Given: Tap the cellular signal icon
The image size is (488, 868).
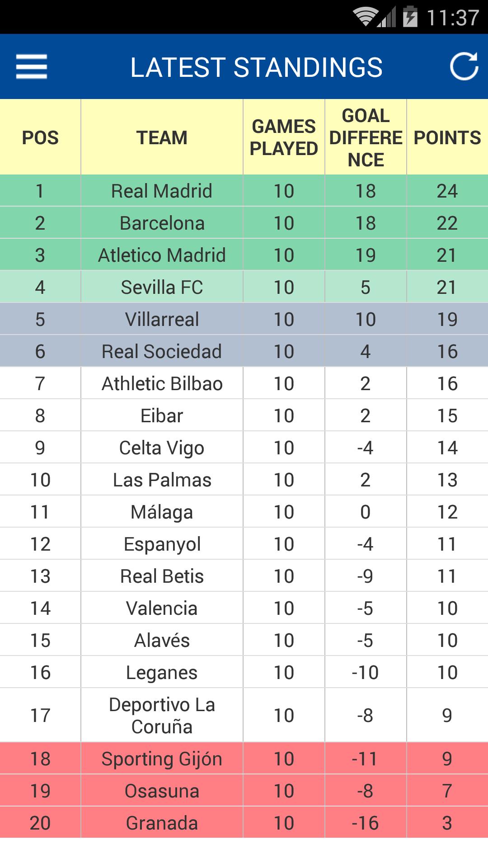Looking at the screenshot, I should pyautogui.click(x=387, y=17).
